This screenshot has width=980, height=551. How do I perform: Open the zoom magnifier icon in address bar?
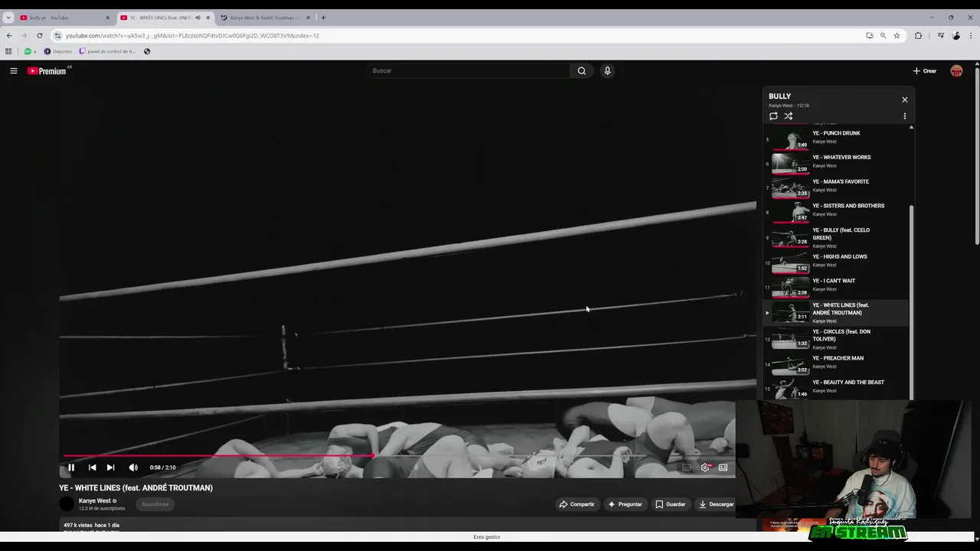coord(883,35)
